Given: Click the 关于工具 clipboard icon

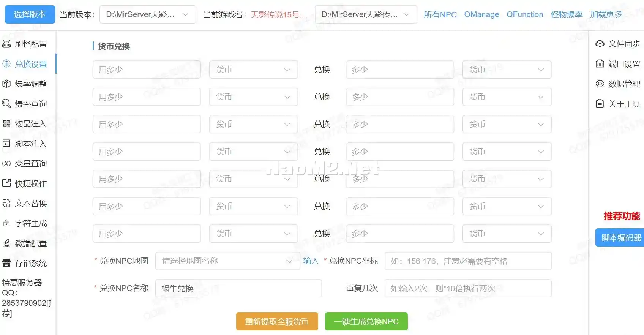Looking at the screenshot, I should (600, 103).
